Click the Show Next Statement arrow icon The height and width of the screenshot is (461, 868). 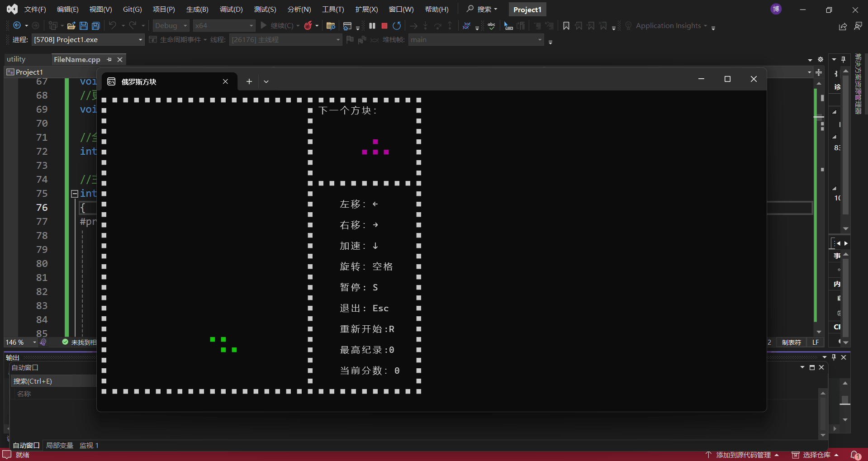pos(413,26)
